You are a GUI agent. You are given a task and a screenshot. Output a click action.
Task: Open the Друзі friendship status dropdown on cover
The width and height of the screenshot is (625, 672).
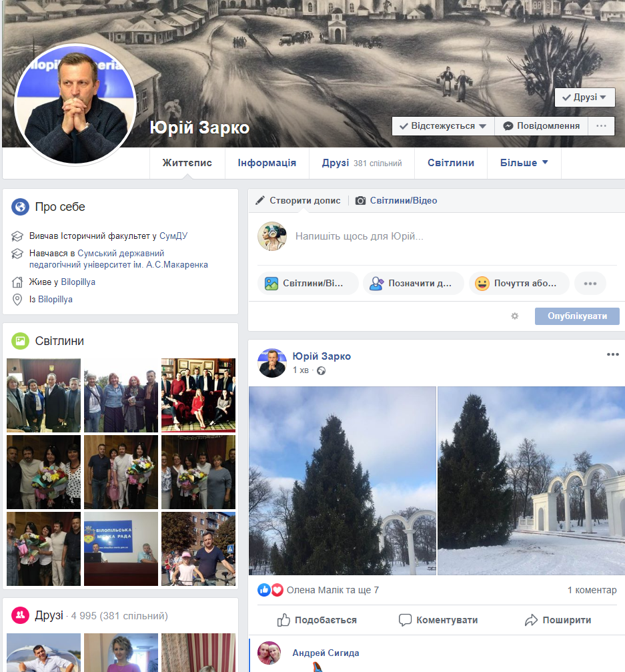[x=585, y=97]
